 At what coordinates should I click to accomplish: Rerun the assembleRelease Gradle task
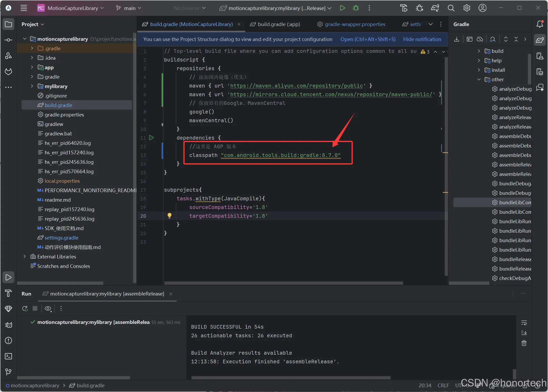pos(25,308)
